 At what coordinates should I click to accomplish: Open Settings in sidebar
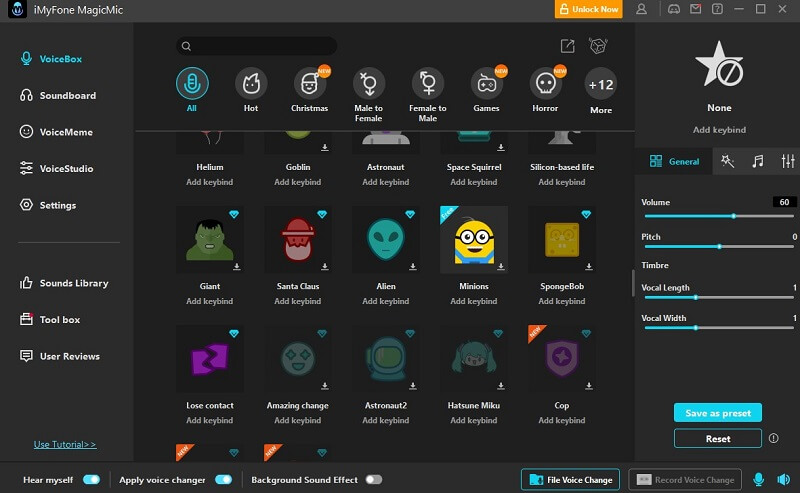(x=48, y=205)
